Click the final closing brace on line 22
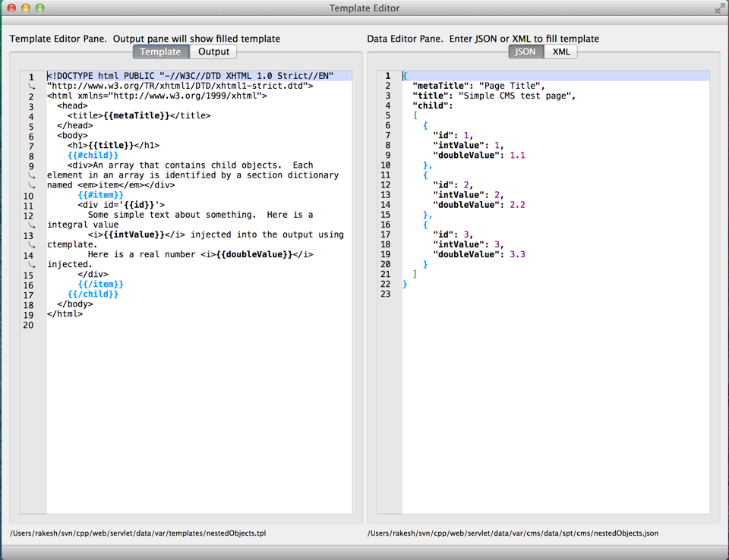The width and height of the screenshot is (729, 560). [405, 284]
